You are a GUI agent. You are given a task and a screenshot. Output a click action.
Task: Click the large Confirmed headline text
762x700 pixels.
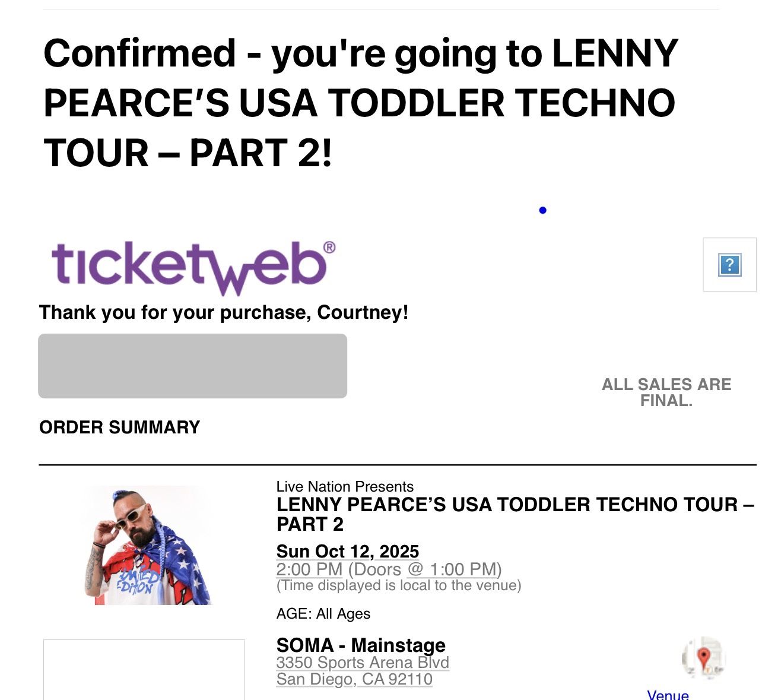coord(361,103)
